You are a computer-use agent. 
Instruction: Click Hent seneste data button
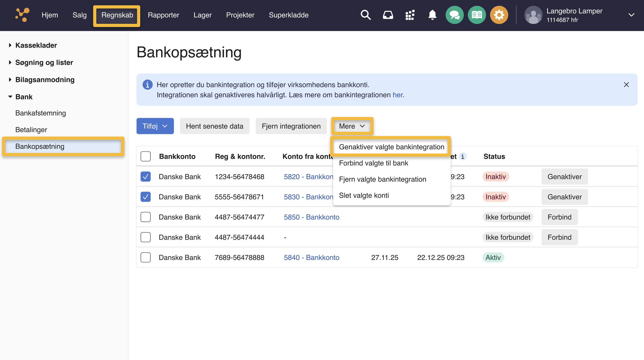coord(215,126)
